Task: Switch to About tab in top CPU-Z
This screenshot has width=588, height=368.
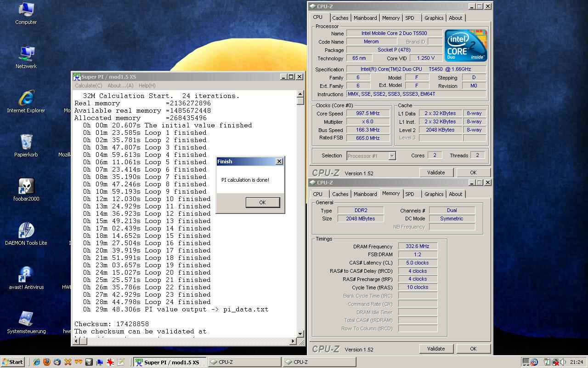Action: point(456,18)
